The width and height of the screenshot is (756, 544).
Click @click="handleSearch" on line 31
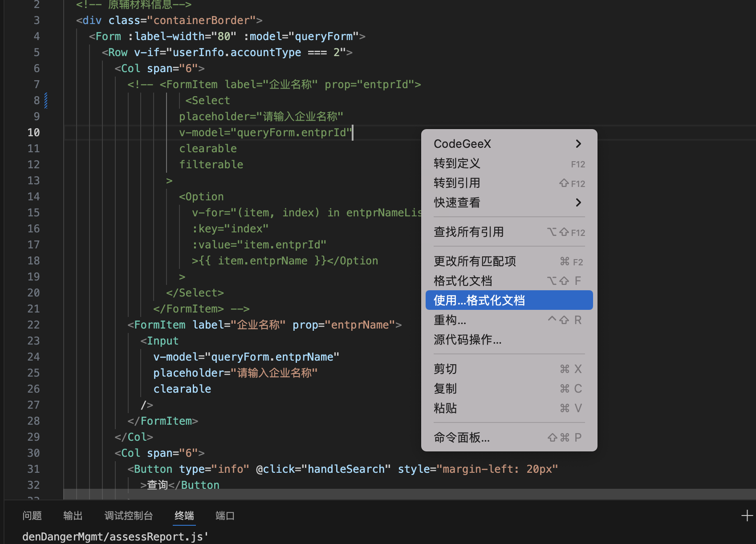[323, 469]
